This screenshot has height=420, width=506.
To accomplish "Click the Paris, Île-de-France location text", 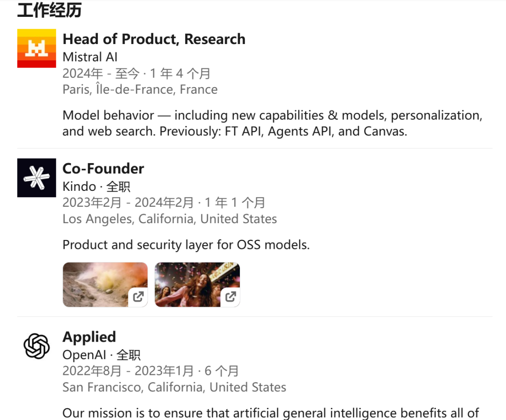I will 140,90.
